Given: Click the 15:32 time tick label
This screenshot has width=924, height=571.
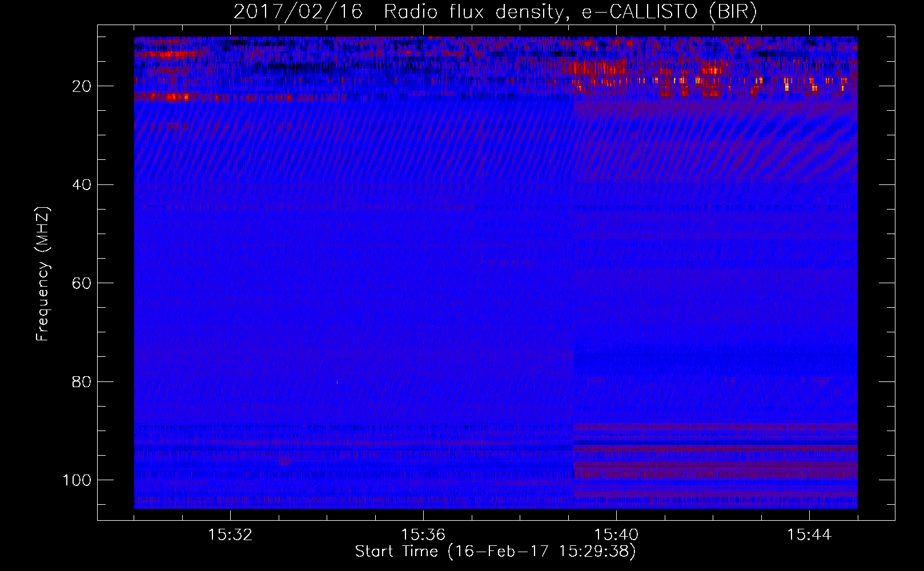Looking at the screenshot, I should point(230,535).
